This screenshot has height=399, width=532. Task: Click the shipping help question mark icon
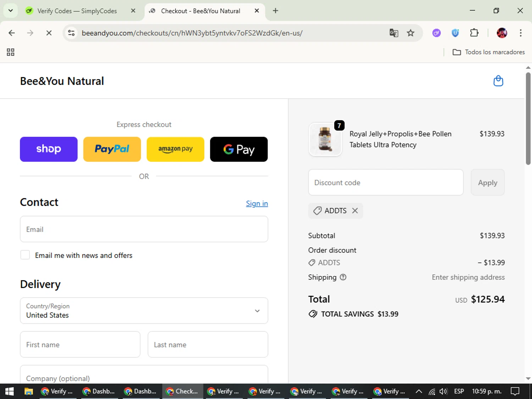(343, 277)
